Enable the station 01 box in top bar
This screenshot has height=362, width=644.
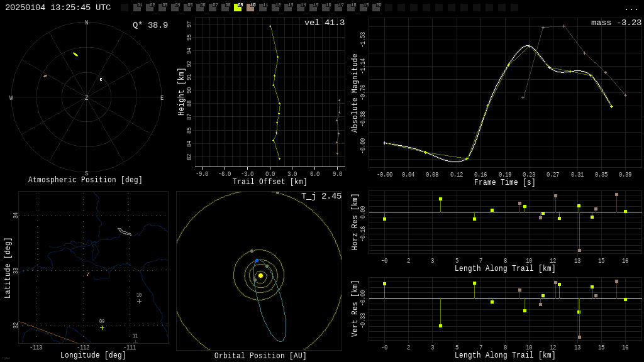(137, 8)
